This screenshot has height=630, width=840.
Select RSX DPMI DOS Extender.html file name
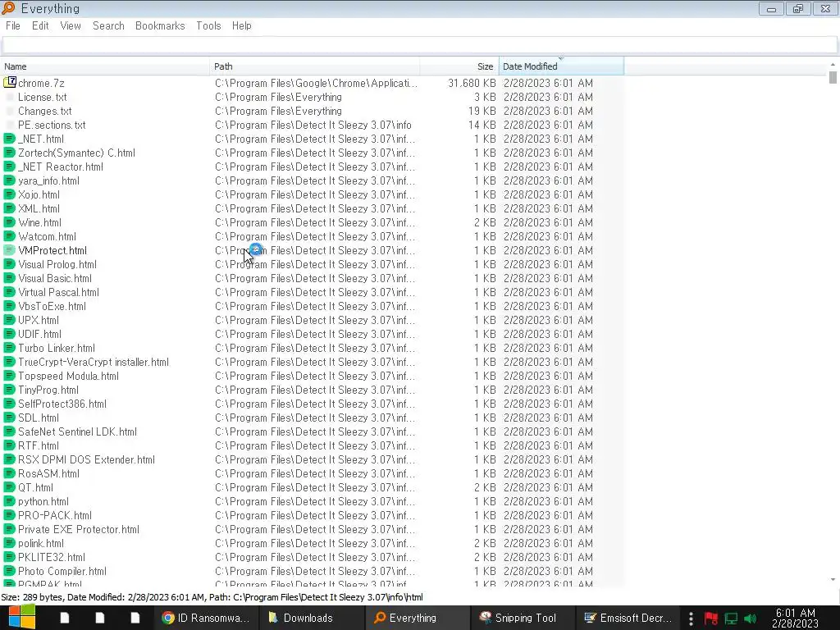86,459
